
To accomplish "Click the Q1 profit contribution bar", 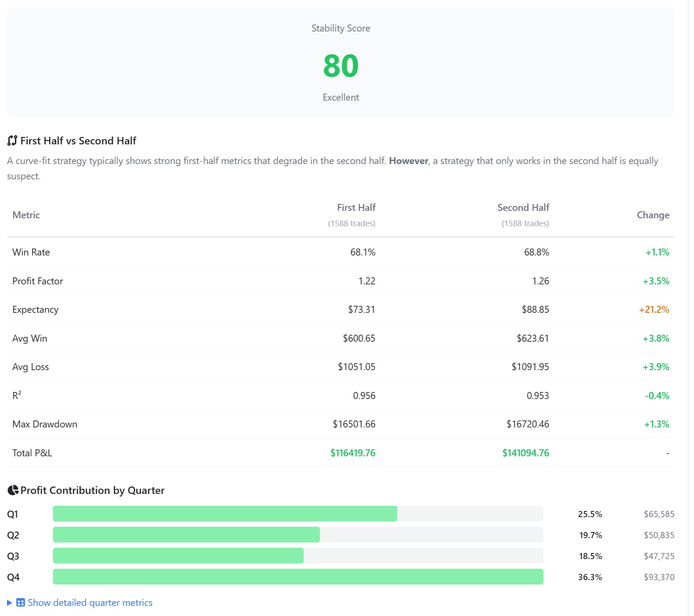I will [225, 514].
